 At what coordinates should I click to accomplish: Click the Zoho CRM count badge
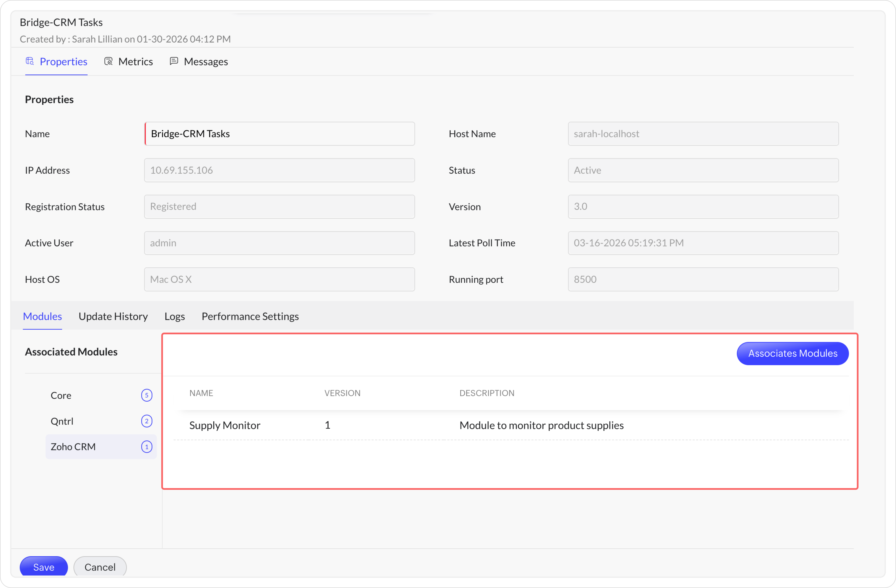click(146, 446)
